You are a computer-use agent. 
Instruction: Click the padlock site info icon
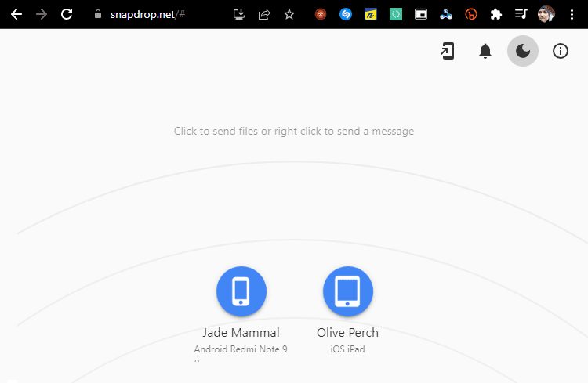tap(98, 14)
